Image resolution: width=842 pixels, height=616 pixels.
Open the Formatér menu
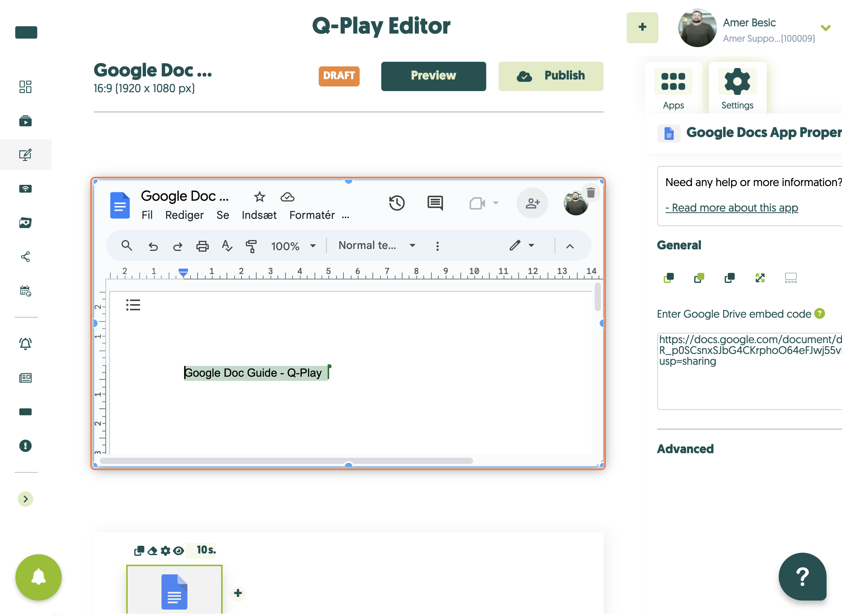pos(312,215)
